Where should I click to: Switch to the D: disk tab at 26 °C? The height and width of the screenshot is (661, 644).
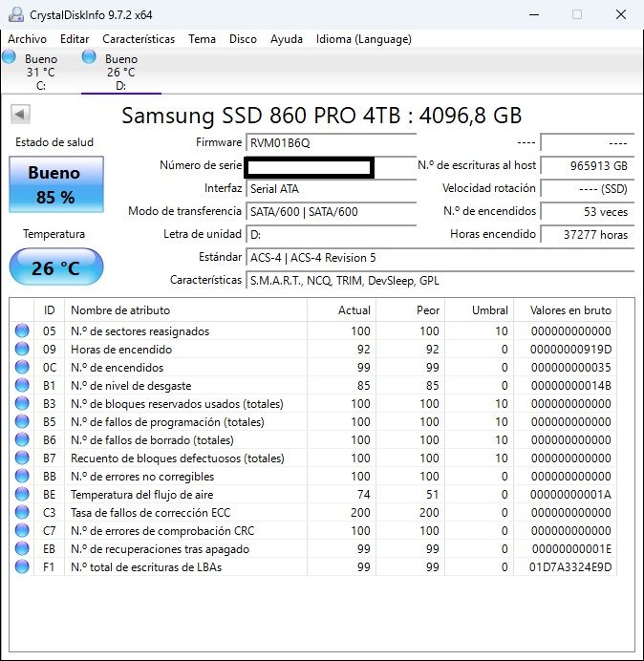pyautogui.click(x=121, y=72)
